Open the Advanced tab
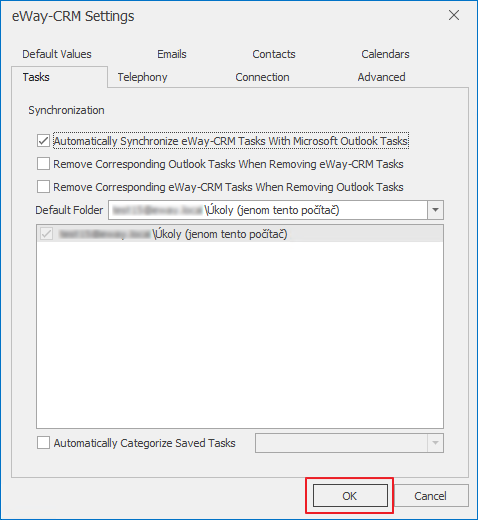This screenshot has width=478, height=520. [x=382, y=77]
